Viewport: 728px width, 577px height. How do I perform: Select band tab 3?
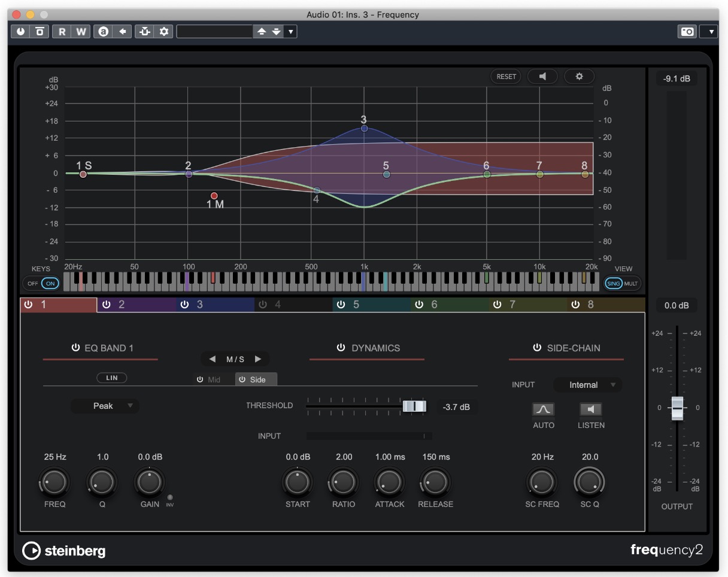point(215,305)
